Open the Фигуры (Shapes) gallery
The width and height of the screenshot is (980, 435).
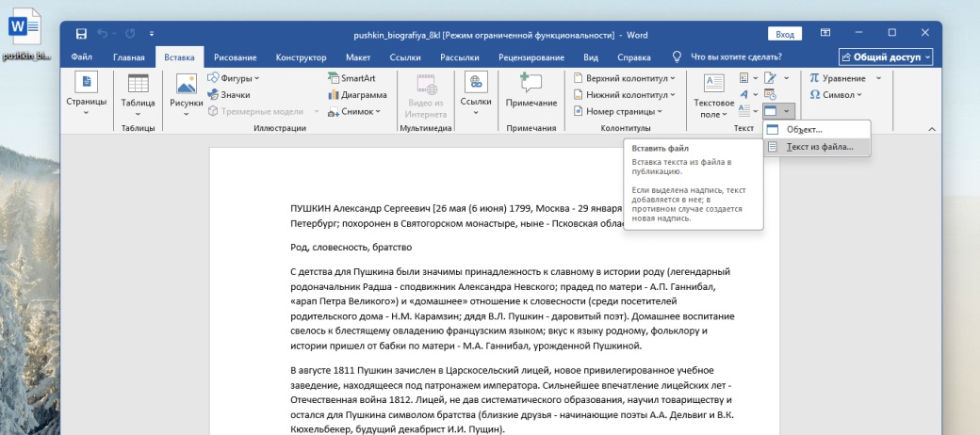tap(233, 79)
